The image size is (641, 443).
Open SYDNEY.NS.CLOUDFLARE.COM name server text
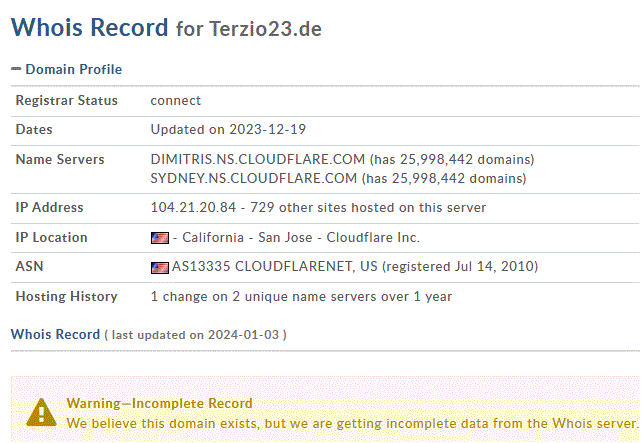[253, 179]
